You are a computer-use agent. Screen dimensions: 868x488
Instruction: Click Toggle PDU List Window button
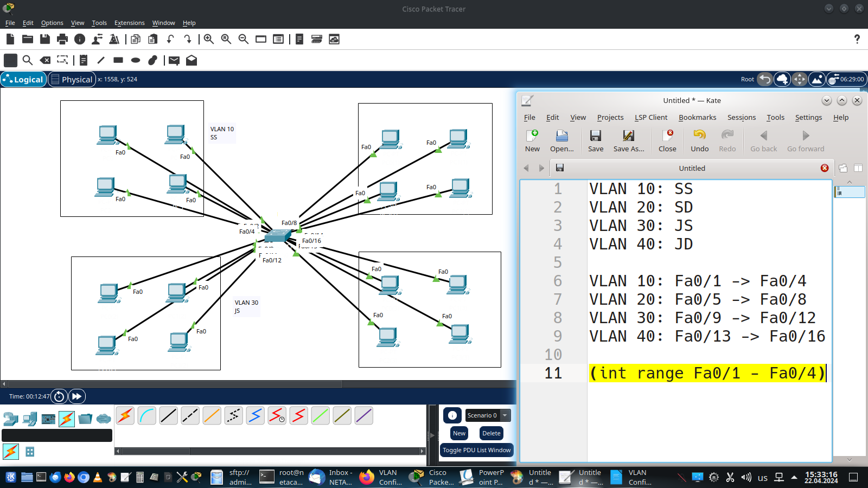pyautogui.click(x=476, y=450)
